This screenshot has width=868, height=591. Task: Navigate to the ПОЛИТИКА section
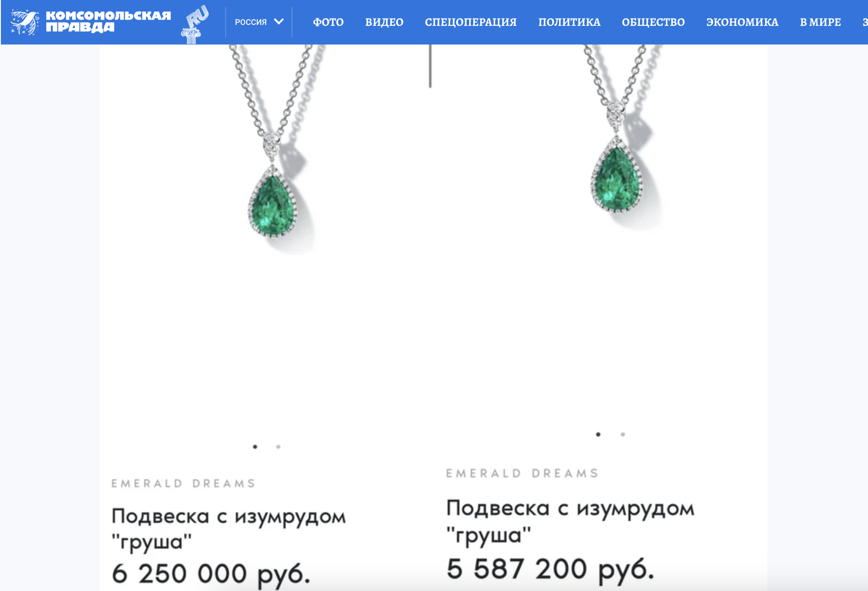[569, 22]
